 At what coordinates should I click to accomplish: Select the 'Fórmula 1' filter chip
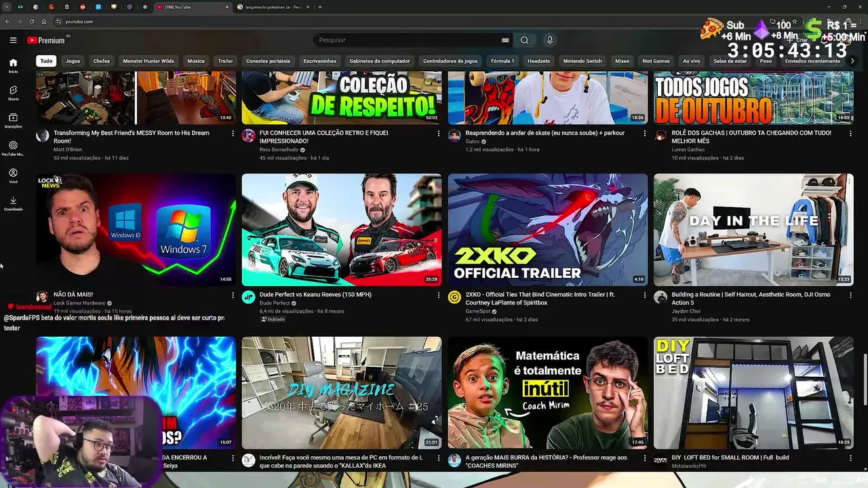[502, 61]
